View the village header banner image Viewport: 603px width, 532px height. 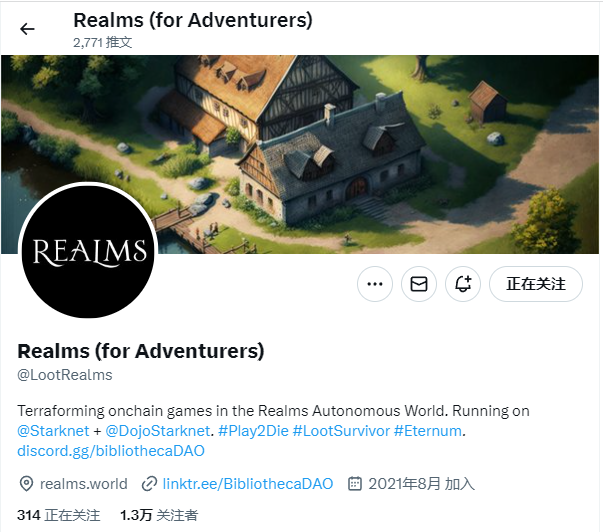tap(300, 154)
